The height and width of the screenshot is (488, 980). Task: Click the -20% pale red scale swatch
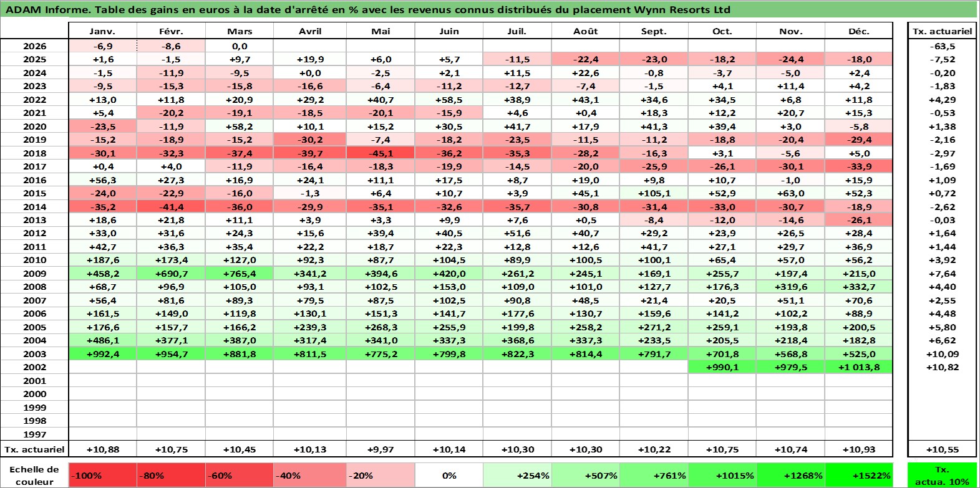pyautogui.click(x=381, y=476)
